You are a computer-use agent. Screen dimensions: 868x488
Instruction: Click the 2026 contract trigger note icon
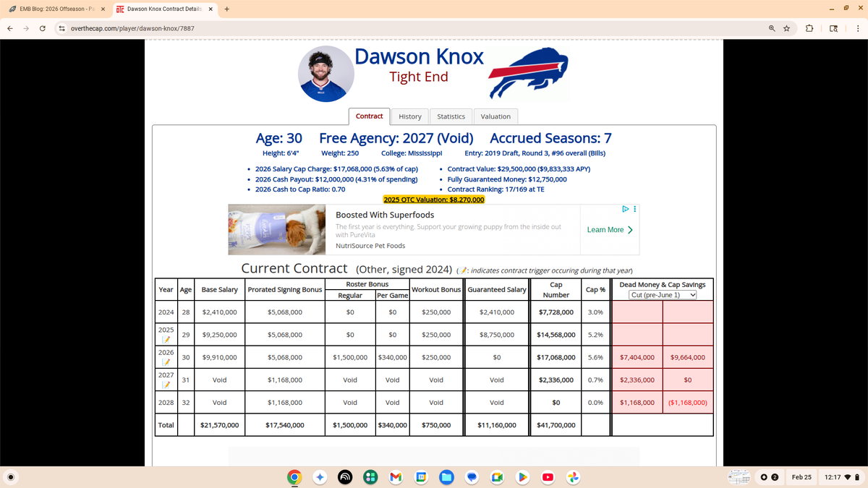(166, 362)
